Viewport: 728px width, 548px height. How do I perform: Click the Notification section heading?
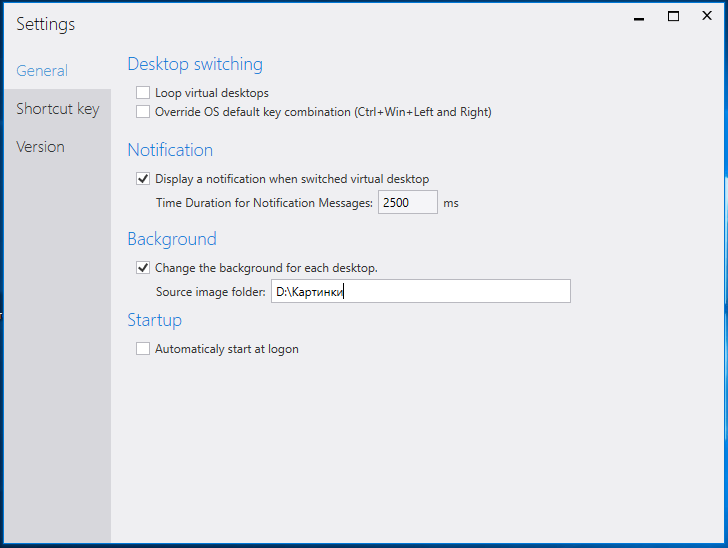(x=170, y=150)
